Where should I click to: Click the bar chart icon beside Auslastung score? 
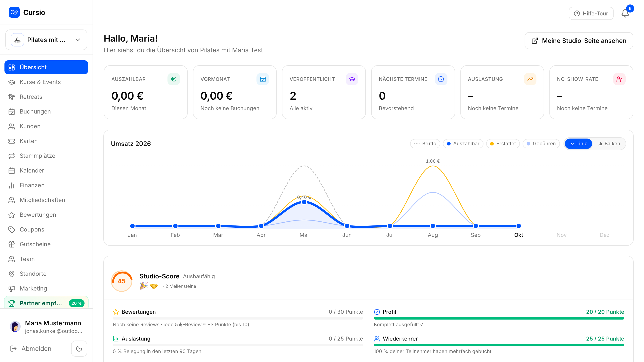(116, 339)
